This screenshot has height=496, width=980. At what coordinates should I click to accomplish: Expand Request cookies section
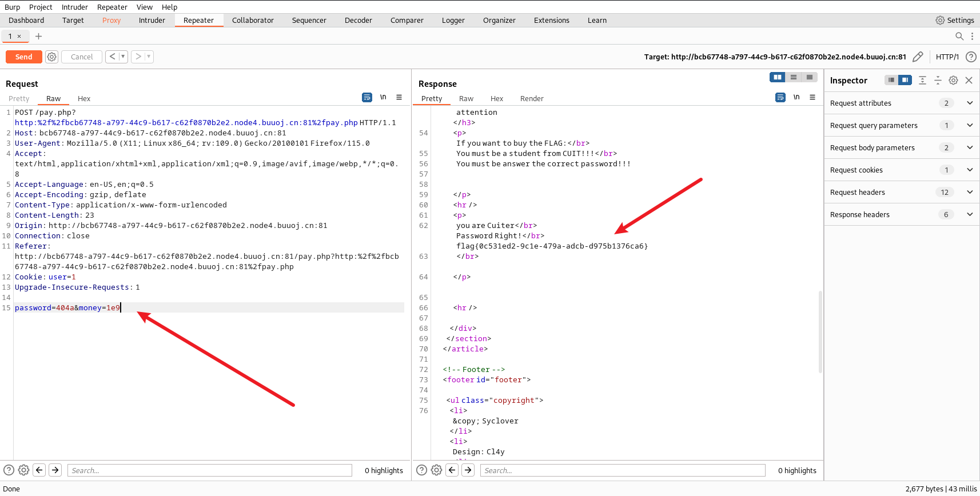click(902, 170)
